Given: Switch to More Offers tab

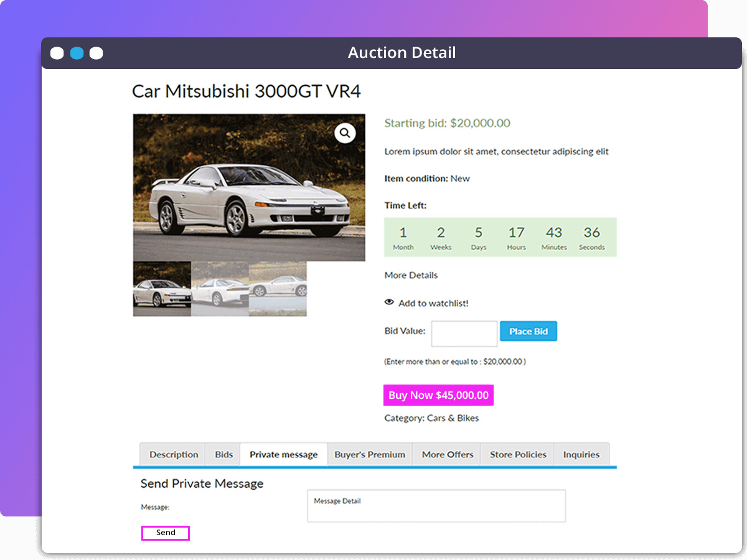Looking at the screenshot, I should pos(448,454).
